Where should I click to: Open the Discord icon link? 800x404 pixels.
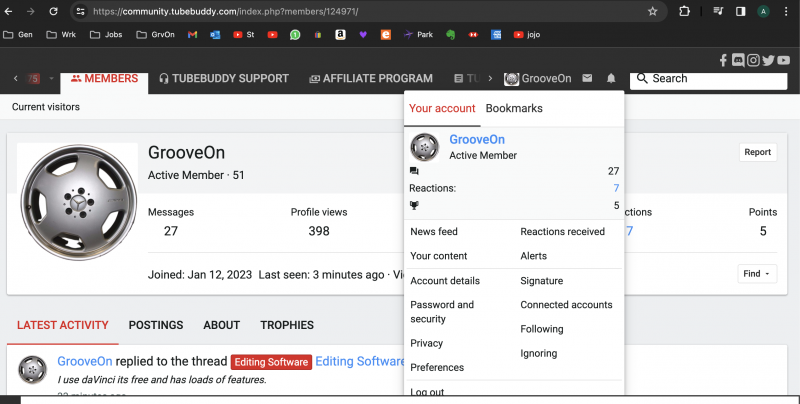click(x=738, y=60)
